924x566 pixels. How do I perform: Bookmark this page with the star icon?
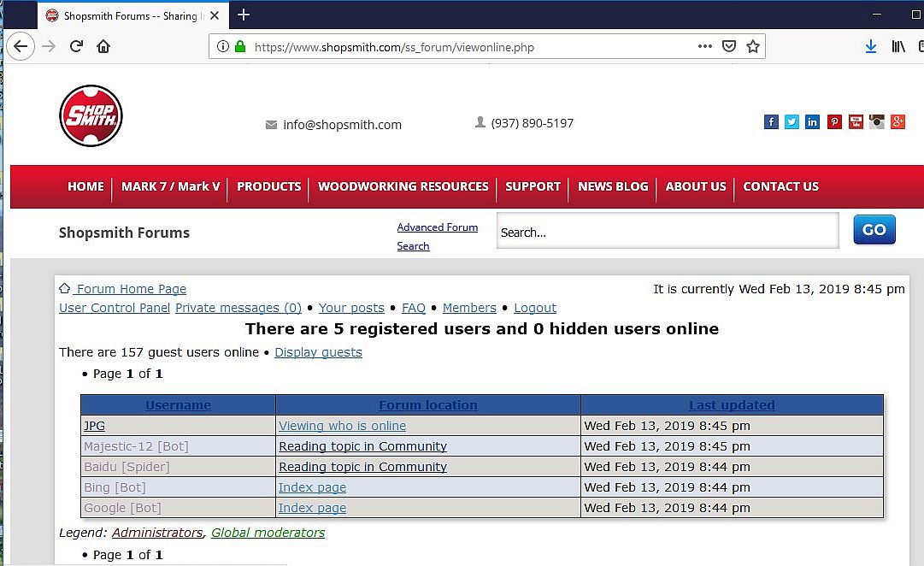click(x=752, y=46)
